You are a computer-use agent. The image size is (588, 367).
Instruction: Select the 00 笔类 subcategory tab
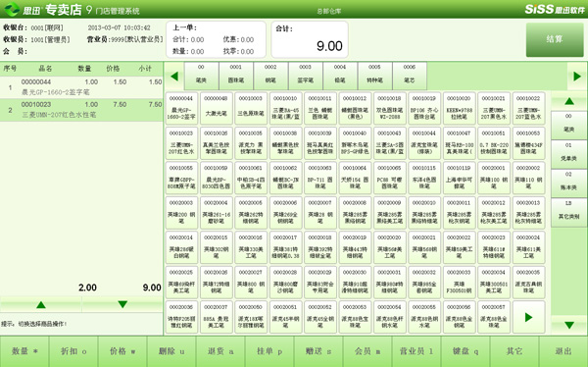(201, 77)
